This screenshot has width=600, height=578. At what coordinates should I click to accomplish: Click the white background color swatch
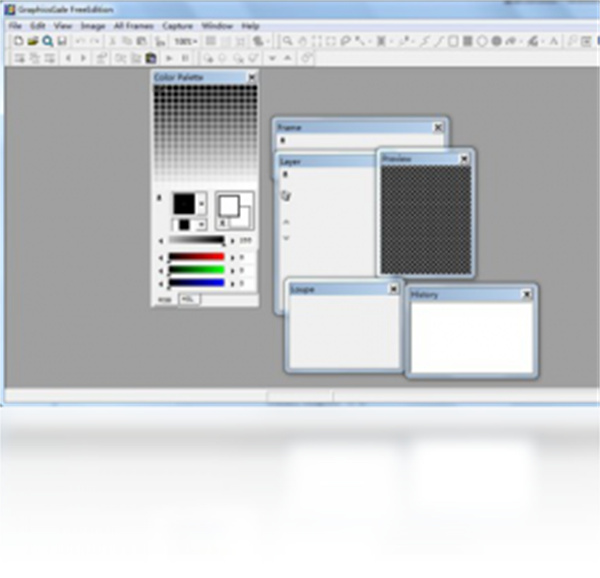tap(229, 205)
